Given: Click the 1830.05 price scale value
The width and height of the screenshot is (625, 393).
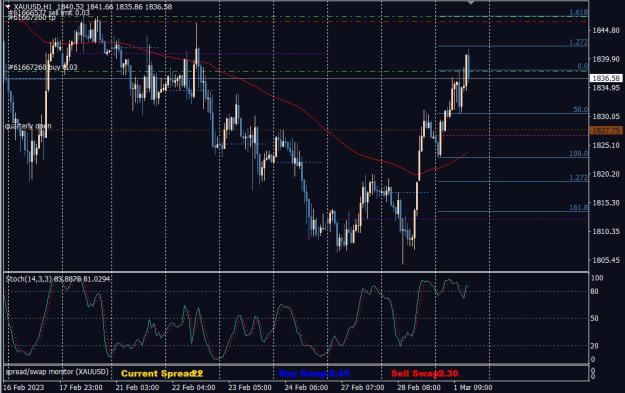Looking at the screenshot, I should tap(606, 116).
